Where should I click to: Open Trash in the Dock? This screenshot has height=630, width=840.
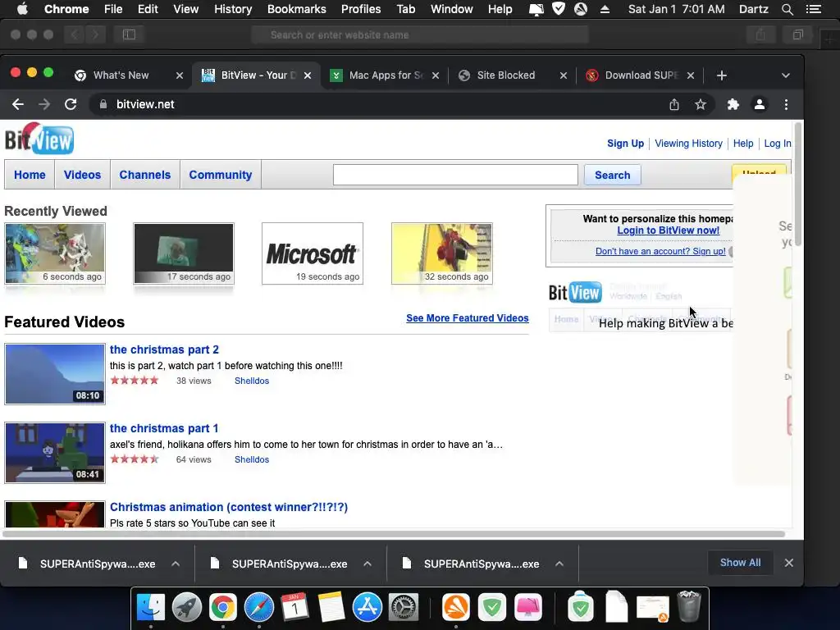tap(689, 606)
